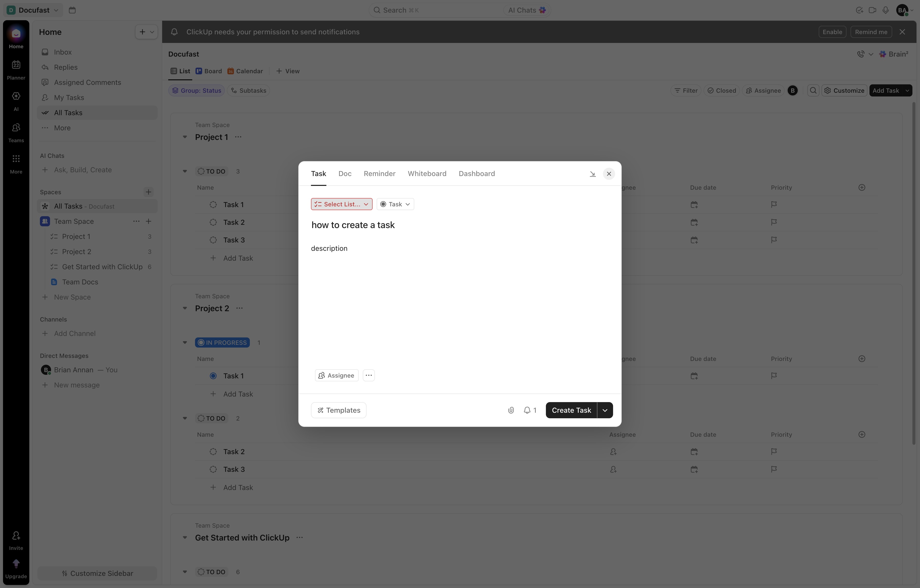Open the Home icon in left rail
Image resolution: width=920 pixels, height=588 pixels.
pos(16,34)
